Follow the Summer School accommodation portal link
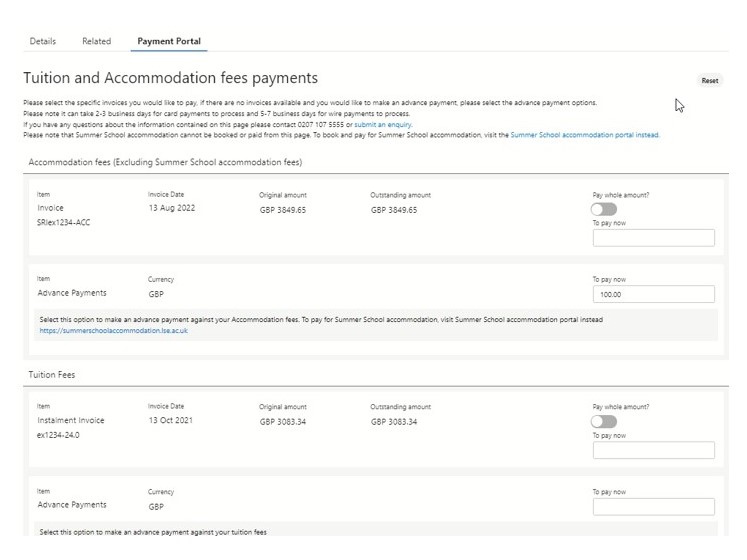Image resolution: width=747 pixels, height=560 pixels. [x=584, y=134]
